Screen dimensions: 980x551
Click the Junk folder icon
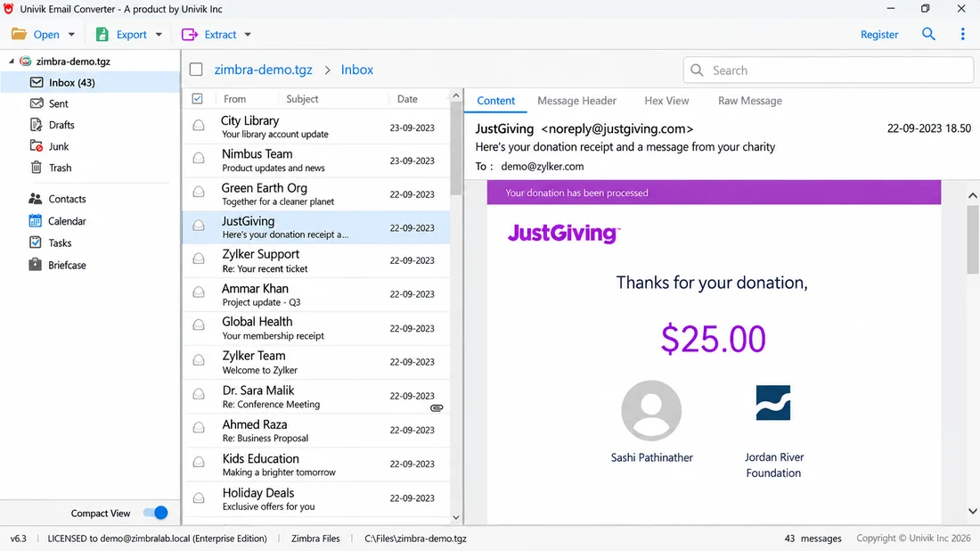pyautogui.click(x=37, y=145)
